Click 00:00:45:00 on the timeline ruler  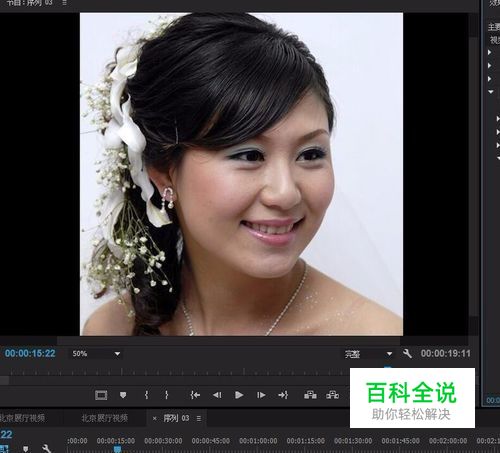tap(211, 441)
